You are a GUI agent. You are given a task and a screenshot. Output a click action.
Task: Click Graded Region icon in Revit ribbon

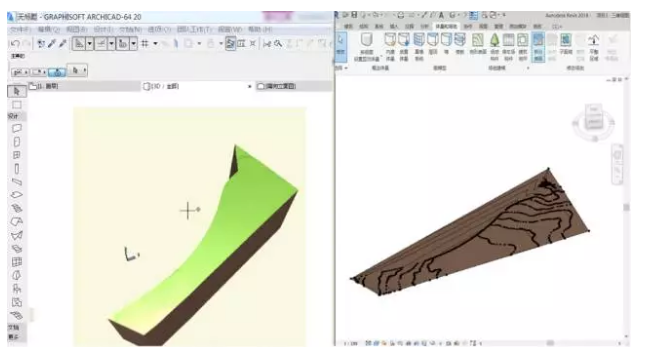pos(594,47)
